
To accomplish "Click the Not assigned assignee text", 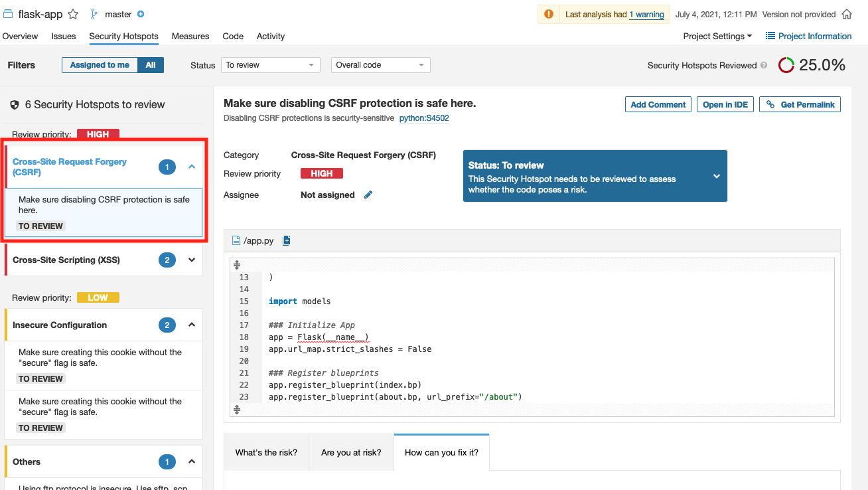I will (328, 195).
